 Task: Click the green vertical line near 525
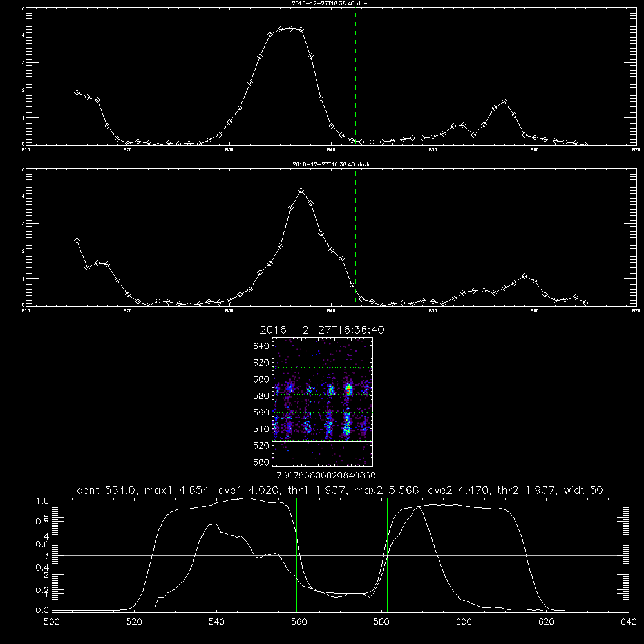(x=156, y=554)
